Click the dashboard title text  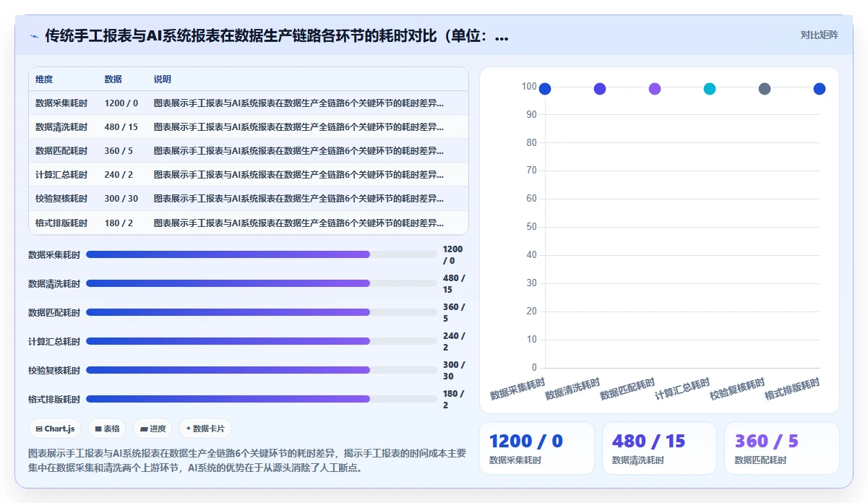point(277,36)
